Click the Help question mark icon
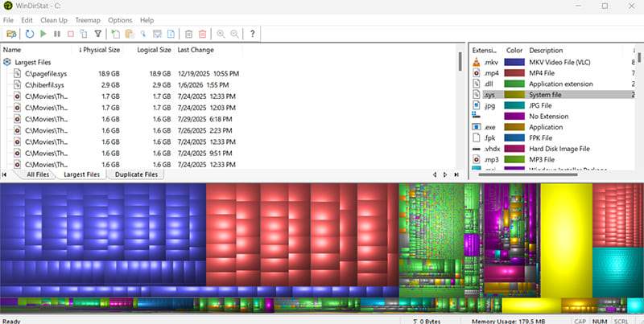Image resolution: width=644 pixels, height=324 pixels. click(x=252, y=34)
